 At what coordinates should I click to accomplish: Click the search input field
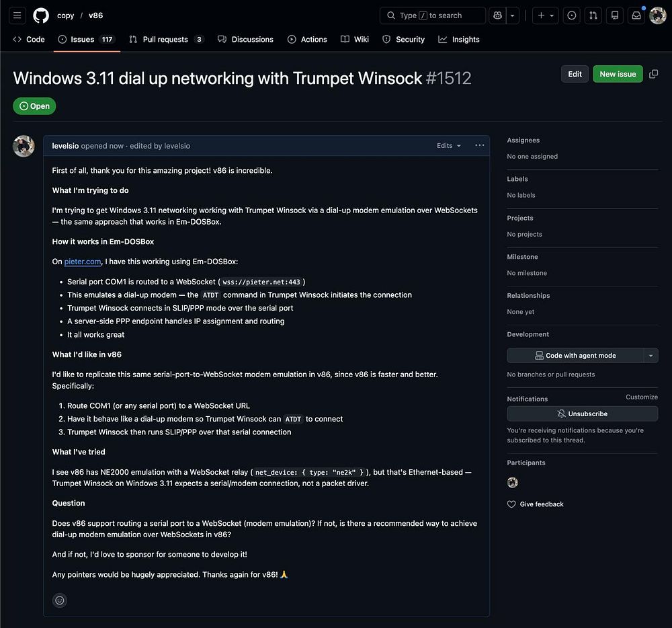(433, 15)
